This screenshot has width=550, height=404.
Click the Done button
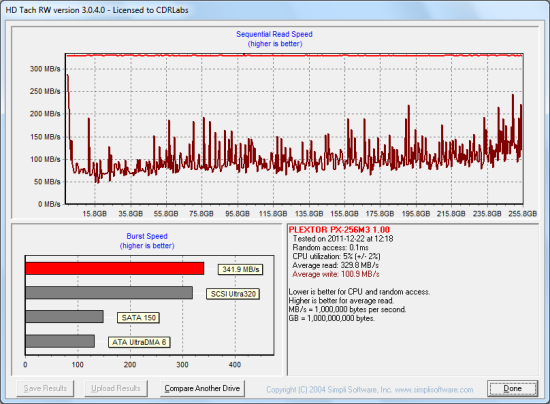point(512,388)
